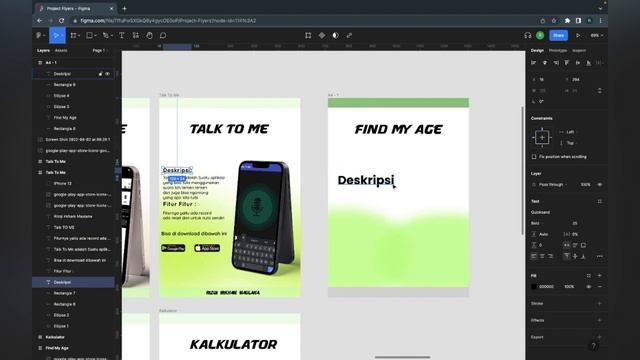The image size is (640, 360).
Task: Toggle constrain proportions lock icon
Action: [x=600, y=90]
